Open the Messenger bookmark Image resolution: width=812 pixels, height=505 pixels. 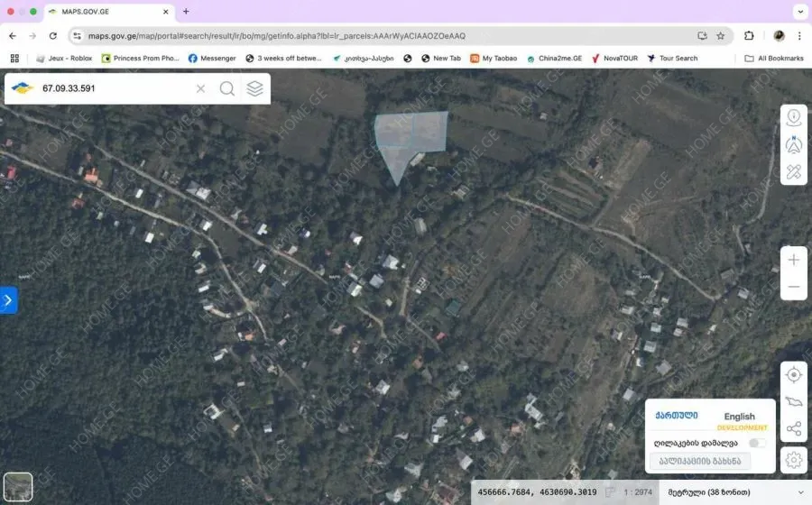tap(212, 59)
